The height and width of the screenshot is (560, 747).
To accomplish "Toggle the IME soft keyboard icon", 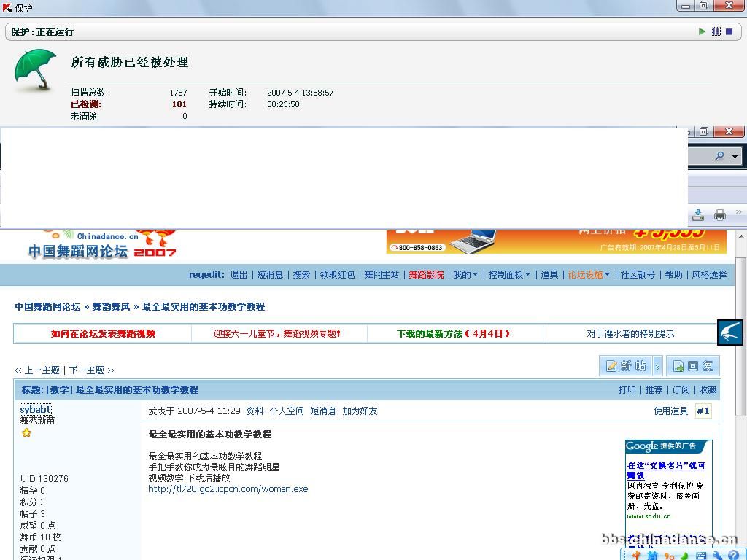I will point(701,556).
